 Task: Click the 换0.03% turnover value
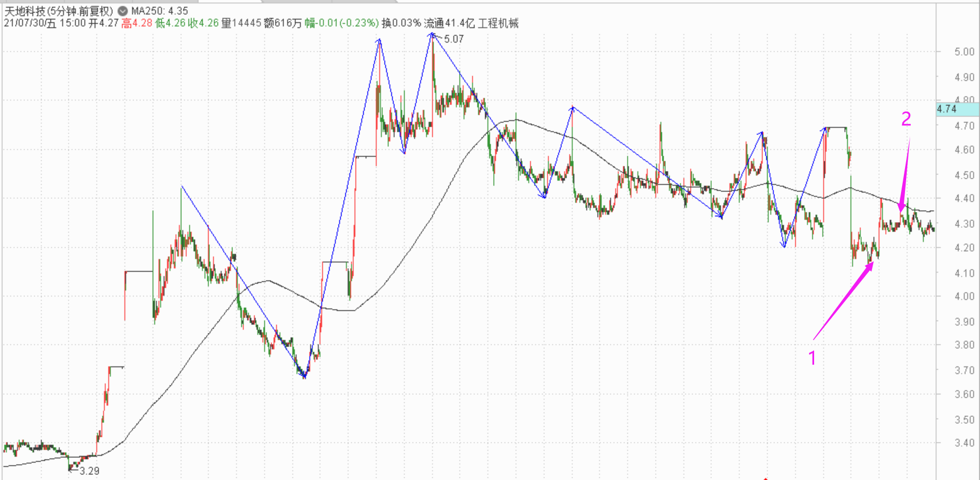pos(401,23)
